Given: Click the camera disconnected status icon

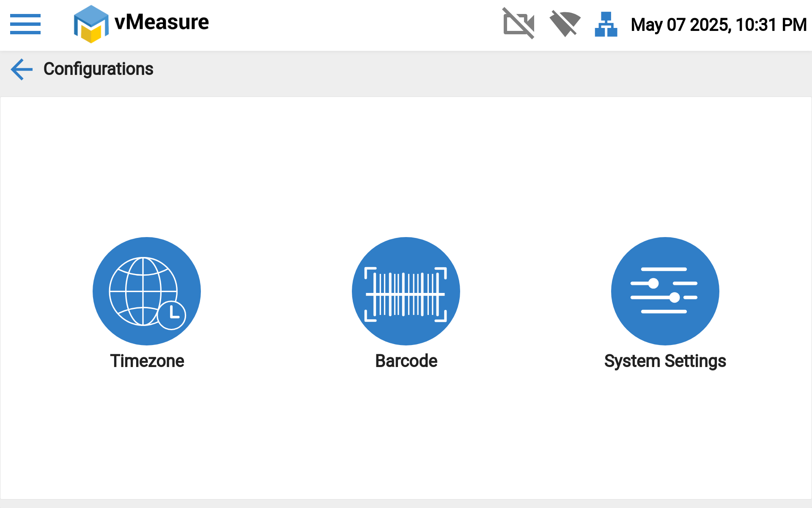Looking at the screenshot, I should 518,24.
